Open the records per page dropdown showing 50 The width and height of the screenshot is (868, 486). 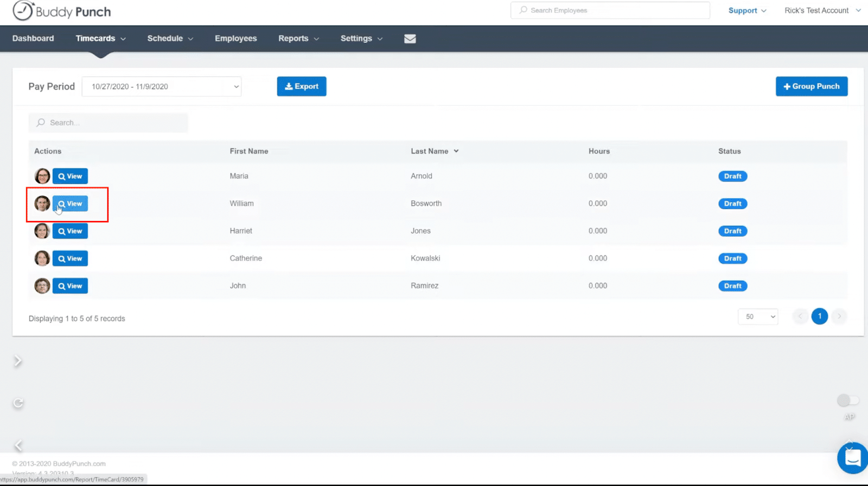[x=758, y=317]
